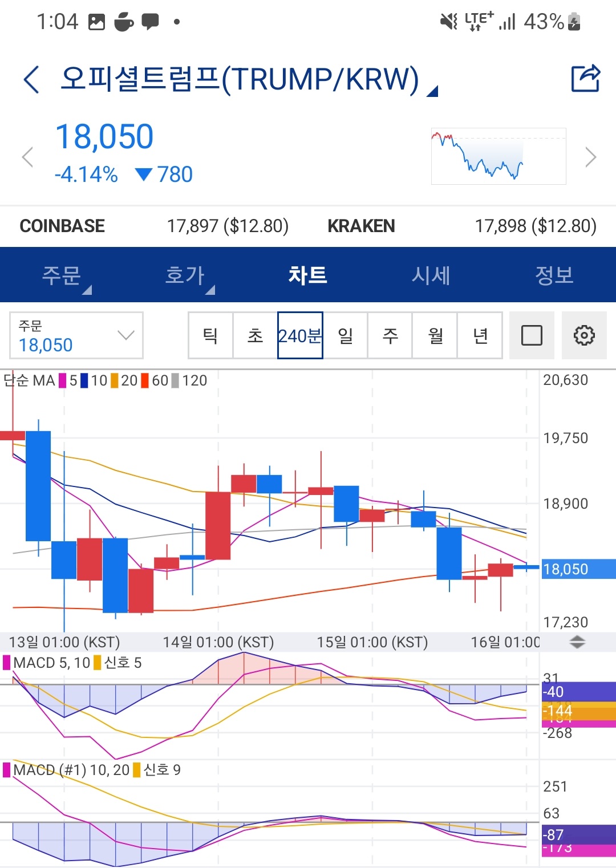
Task: Tap the COINBASE price 17,897 ($12.80)
Action: 228,226
